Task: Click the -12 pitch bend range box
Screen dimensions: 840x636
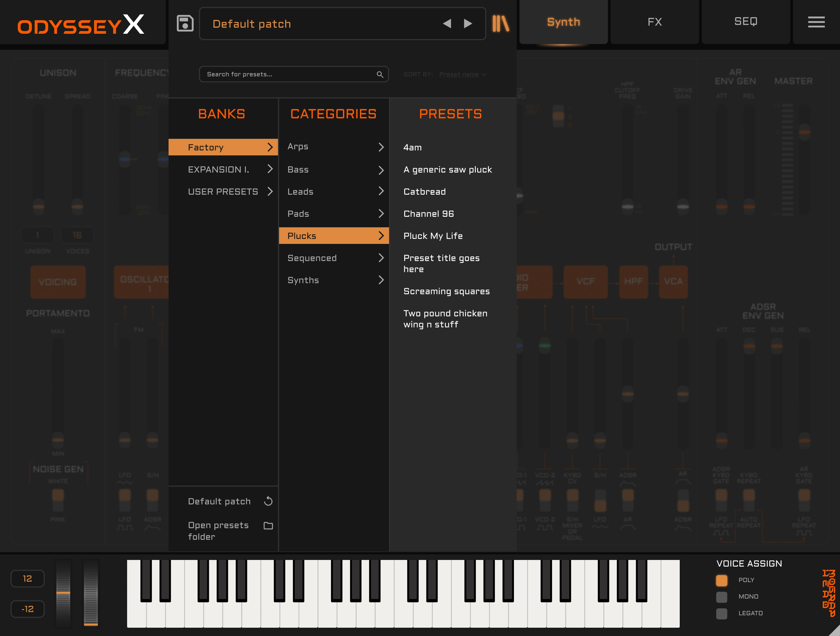Action: 27,609
